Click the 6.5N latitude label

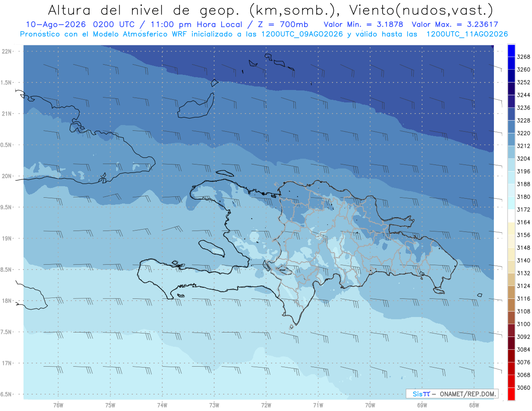7,394
